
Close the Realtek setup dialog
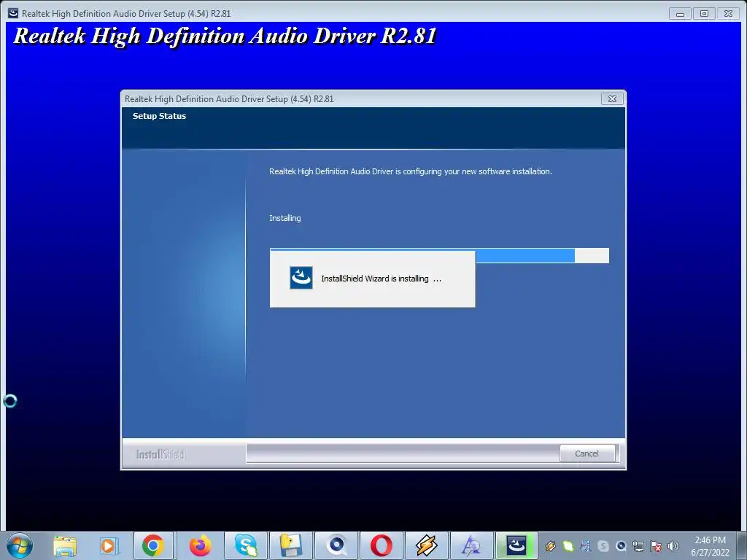(612, 98)
